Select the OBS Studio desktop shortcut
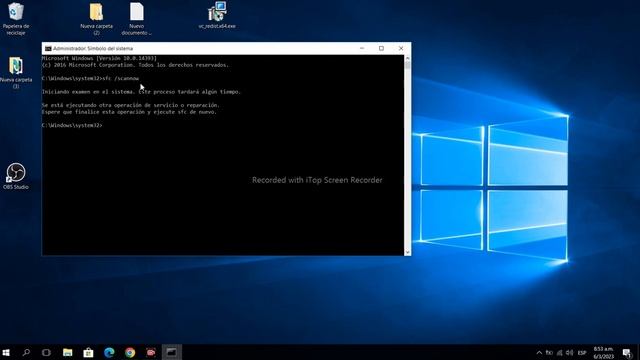The height and width of the screenshot is (360, 640). (x=16, y=176)
